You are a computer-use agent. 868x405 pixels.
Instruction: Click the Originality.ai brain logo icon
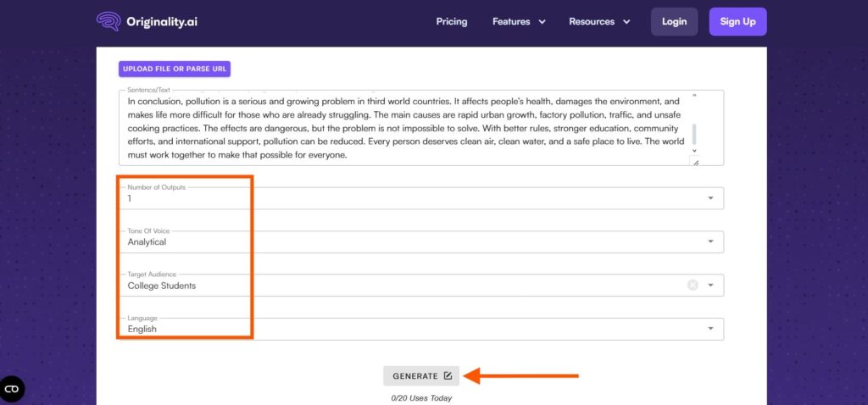pos(108,21)
